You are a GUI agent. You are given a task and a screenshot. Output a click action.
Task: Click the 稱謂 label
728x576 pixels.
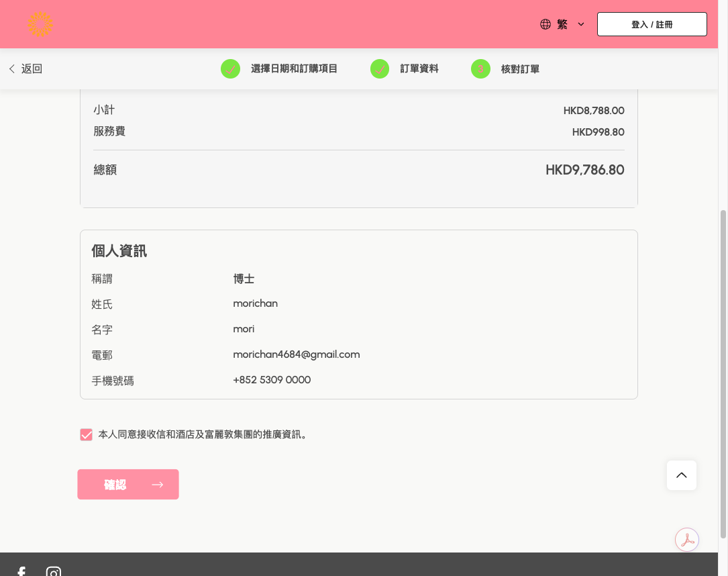click(102, 279)
